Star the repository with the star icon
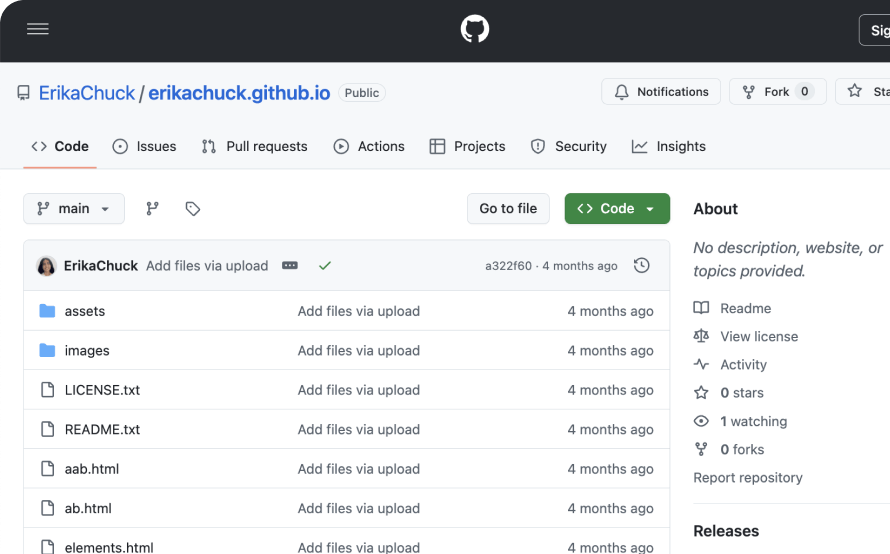 855,91
